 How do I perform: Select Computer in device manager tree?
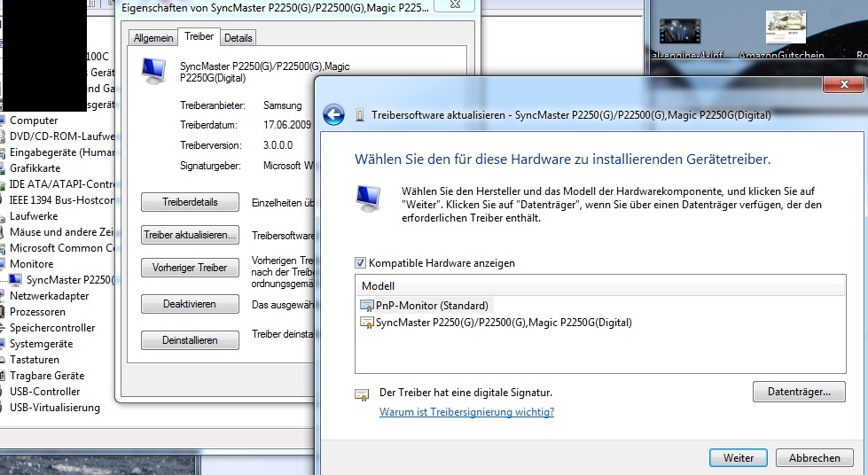(34, 121)
